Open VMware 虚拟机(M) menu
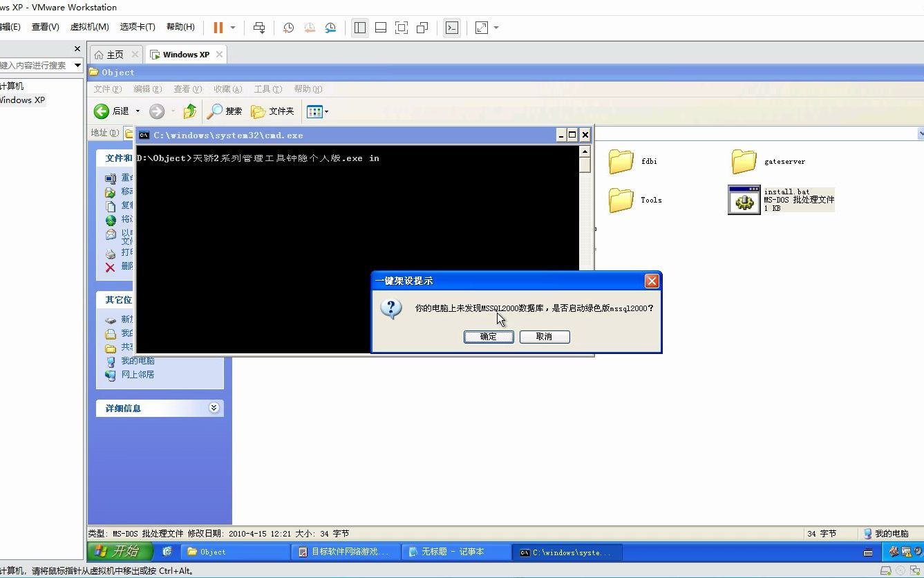This screenshot has width=924, height=578. pyautogui.click(x=90, y=27)
